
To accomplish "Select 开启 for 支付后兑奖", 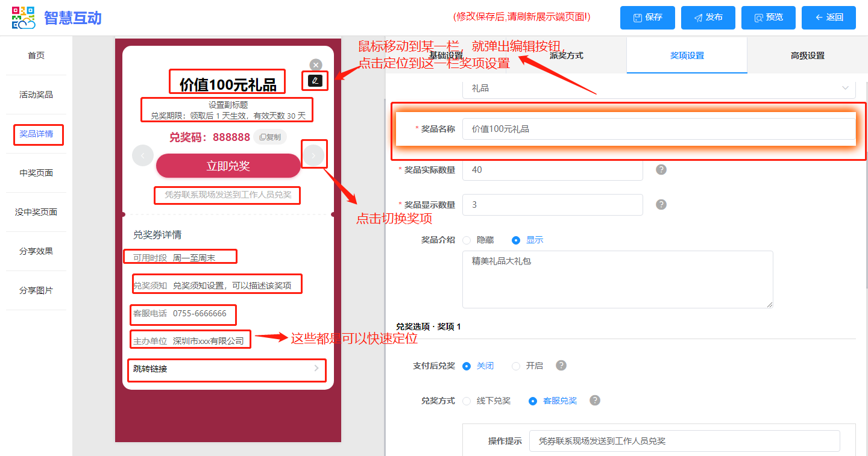I will point(516,366).
